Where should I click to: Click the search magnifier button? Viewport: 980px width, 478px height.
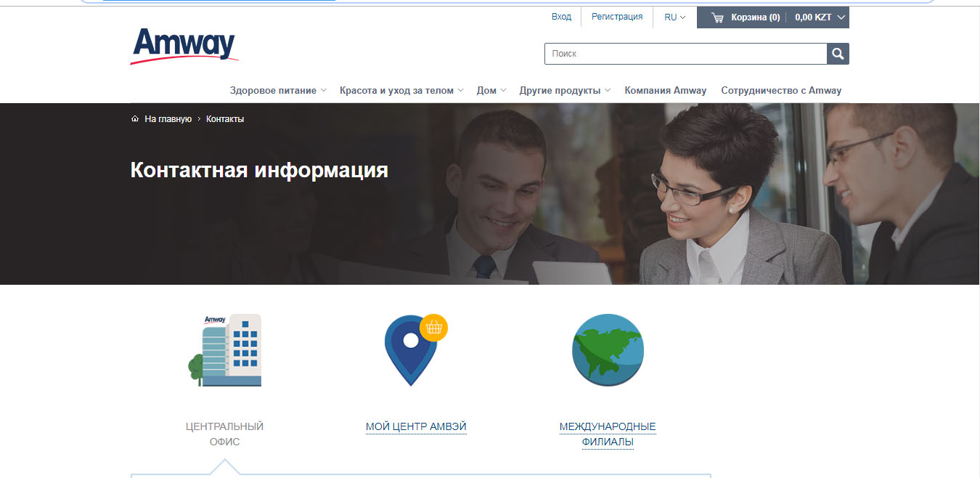click(x=838, y=54)
